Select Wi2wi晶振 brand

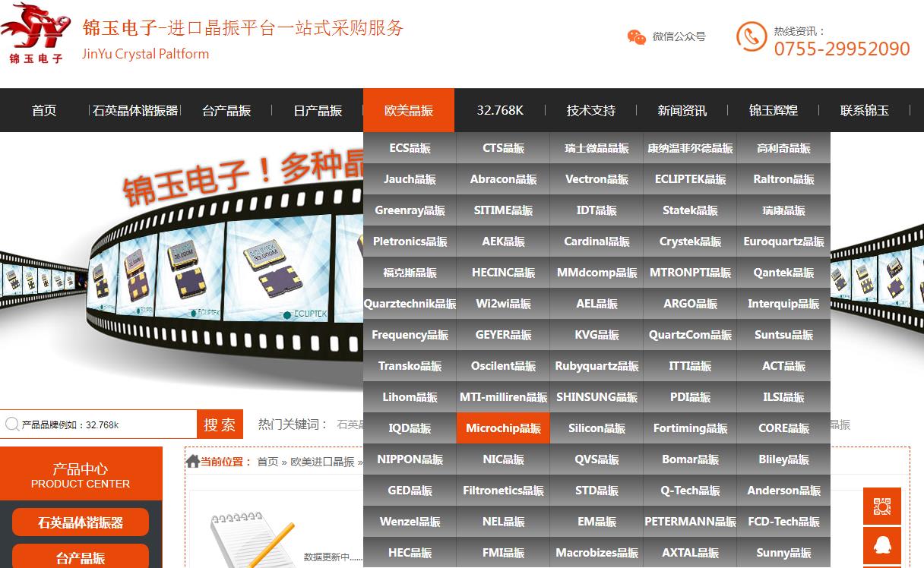(x=503, y=304)
